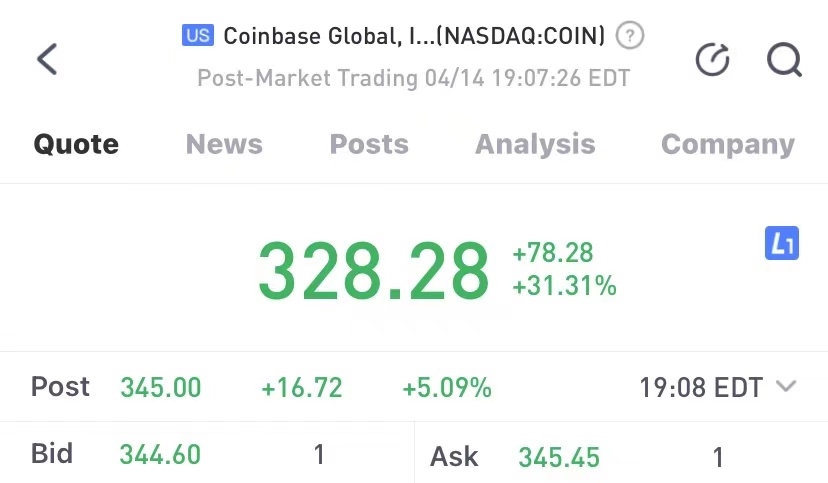Viewport: 828px width, 483px height.
Task: Tap the Bid price 344.60
Action: [160, 455]
